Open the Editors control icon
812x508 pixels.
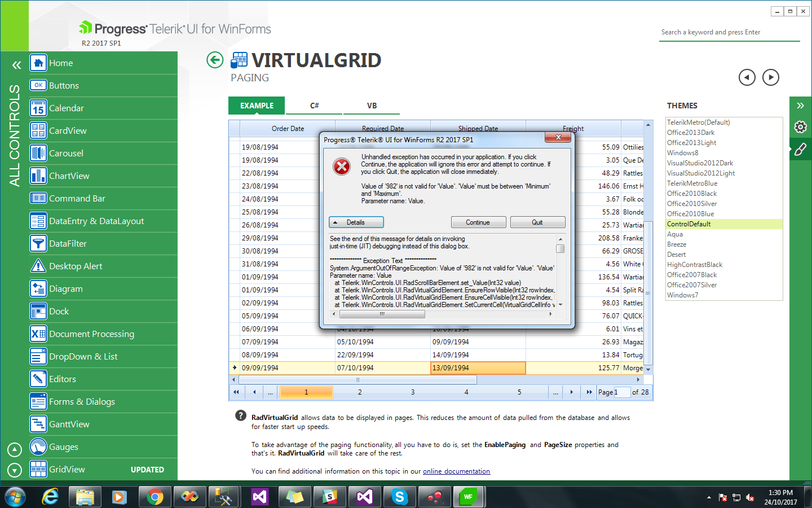(x=38, y=379)
